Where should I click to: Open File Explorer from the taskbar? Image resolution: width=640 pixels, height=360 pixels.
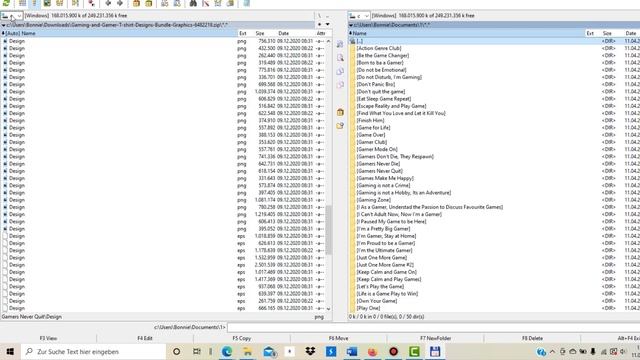[247, 351]
